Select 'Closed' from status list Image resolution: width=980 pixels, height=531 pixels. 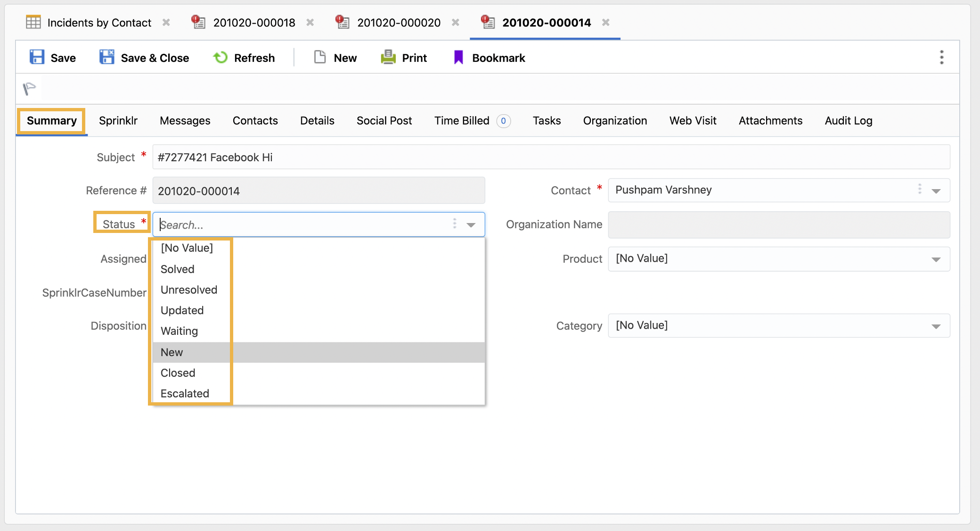(178, 373)
